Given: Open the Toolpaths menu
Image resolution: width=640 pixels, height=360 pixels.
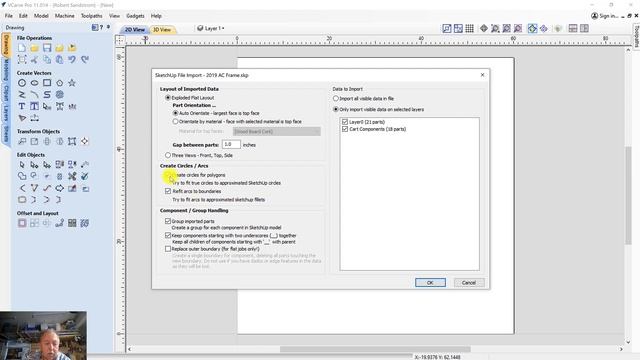Looking at the screenshot, I should coord(91,16).
